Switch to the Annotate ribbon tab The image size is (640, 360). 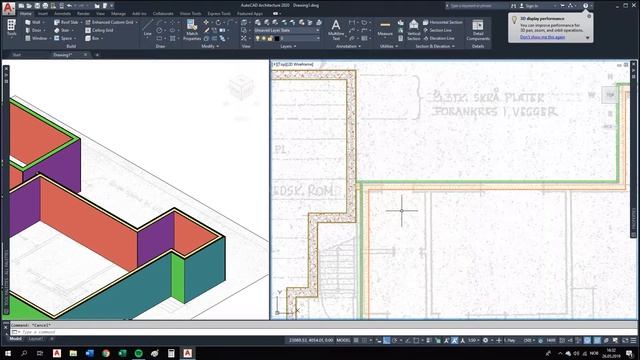62,13
